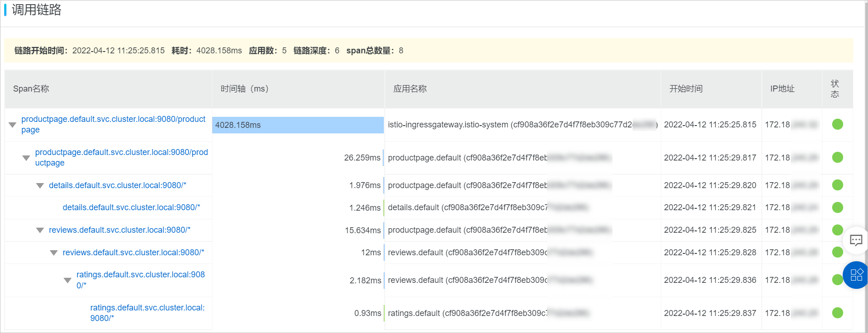The width and height of the screenshot is (868, 333).
Task: Open ratings span link with 2.182ms
Action: [x=141, y=280]
